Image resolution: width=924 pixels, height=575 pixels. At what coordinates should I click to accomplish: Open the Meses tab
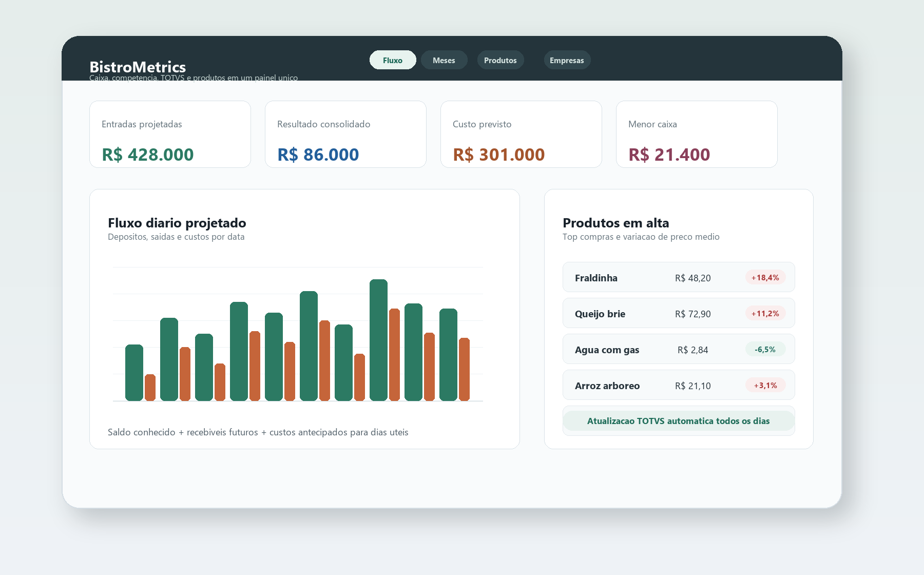[x=444, y=60]
